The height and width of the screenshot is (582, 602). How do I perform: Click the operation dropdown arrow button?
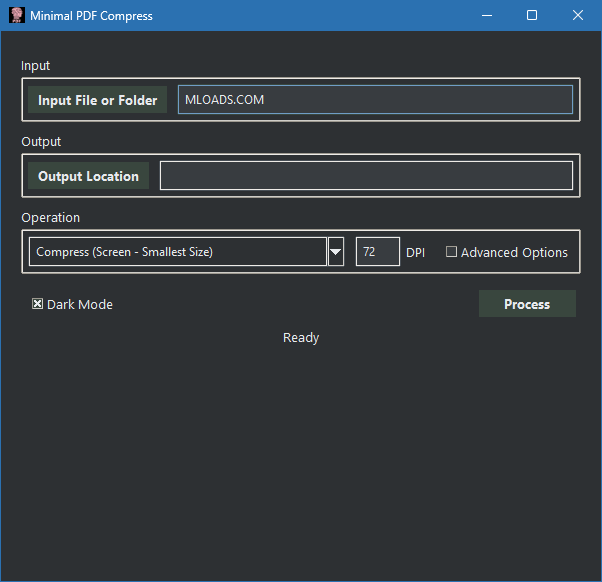(x=336, y=252)
